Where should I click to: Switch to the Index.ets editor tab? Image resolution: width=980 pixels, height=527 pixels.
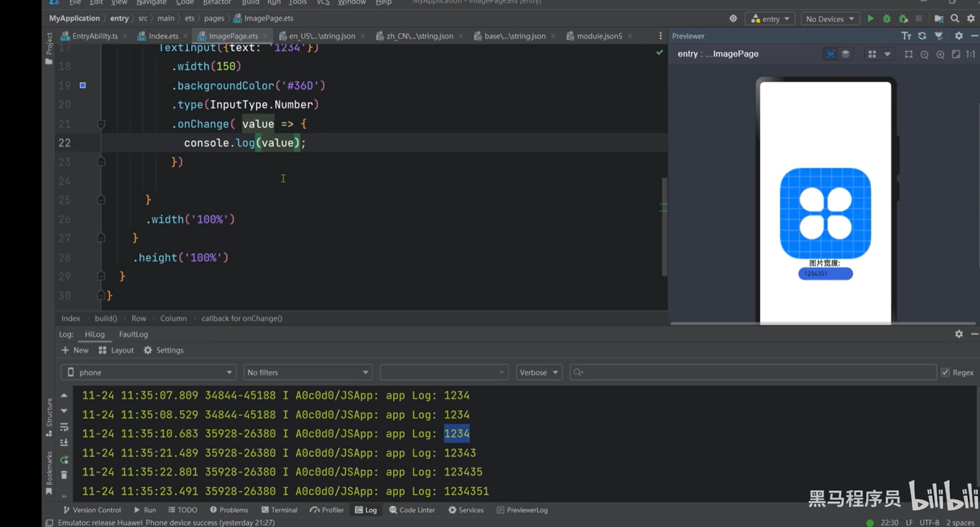(x=163, y=36)
